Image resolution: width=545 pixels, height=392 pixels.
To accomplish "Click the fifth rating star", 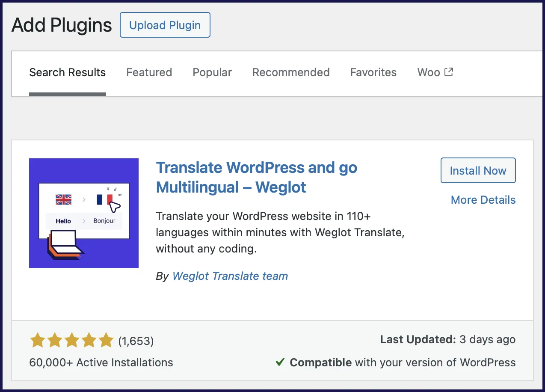I will [x=106, y=340].
